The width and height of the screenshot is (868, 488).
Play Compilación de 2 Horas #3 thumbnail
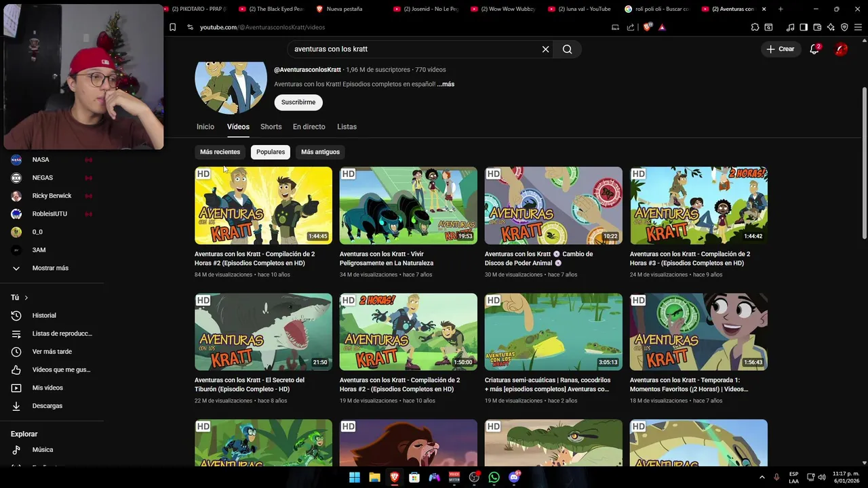coord(698,205)
